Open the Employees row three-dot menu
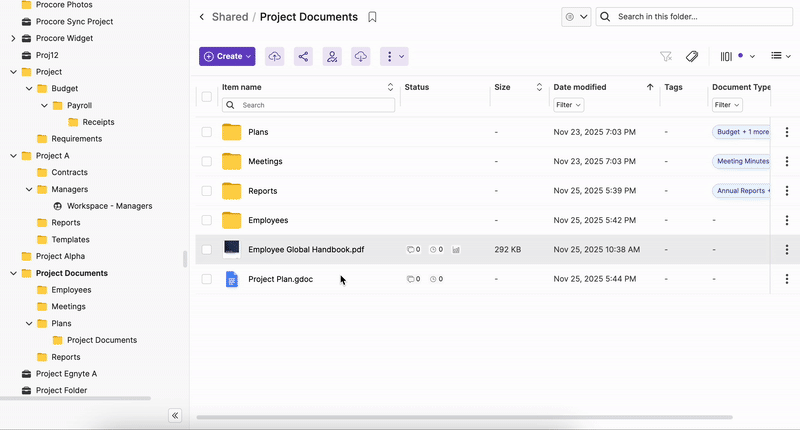This screenshot has height=430, width=800. 787,220
